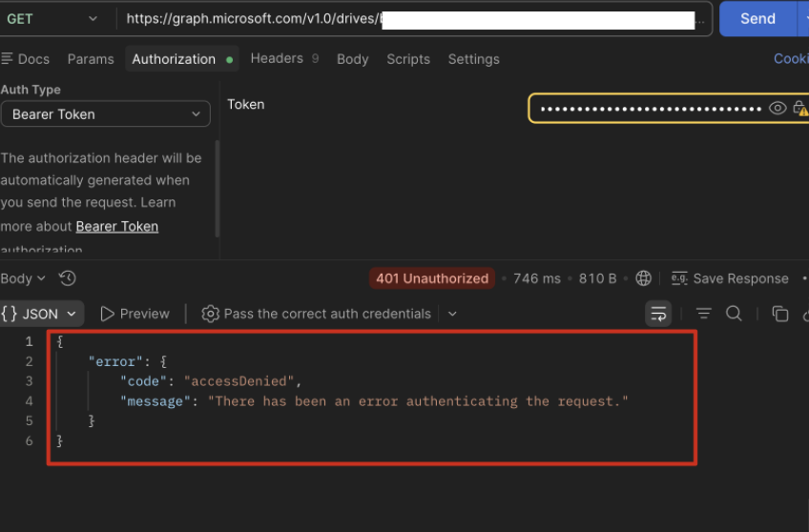
Task: Click the Auth Type label
Action: pyautogui.click(x=31, y=90)
